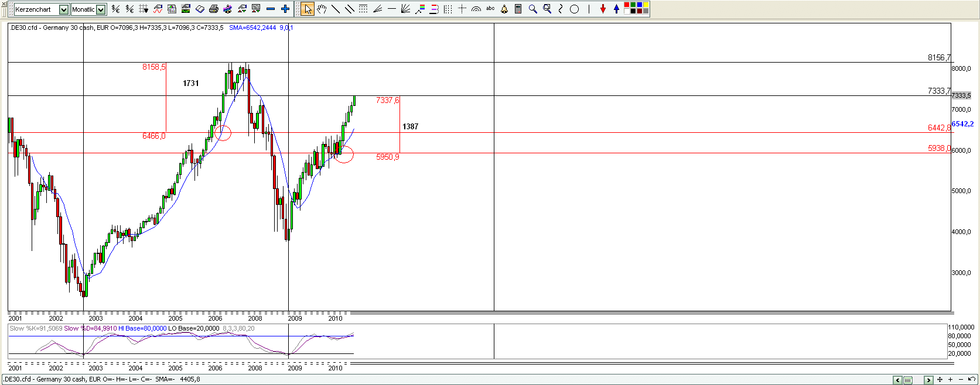Place a red down arrow marker

(x=603, y=9)
